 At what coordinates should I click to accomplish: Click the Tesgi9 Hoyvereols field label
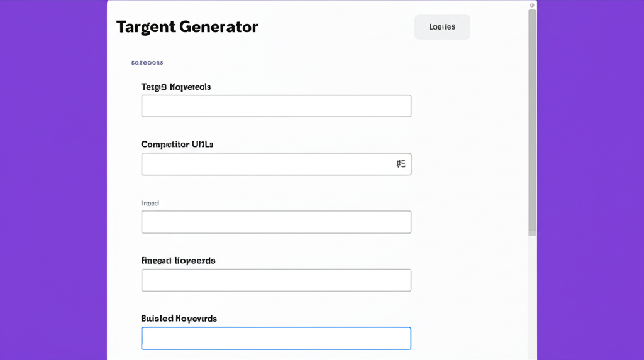176,87
